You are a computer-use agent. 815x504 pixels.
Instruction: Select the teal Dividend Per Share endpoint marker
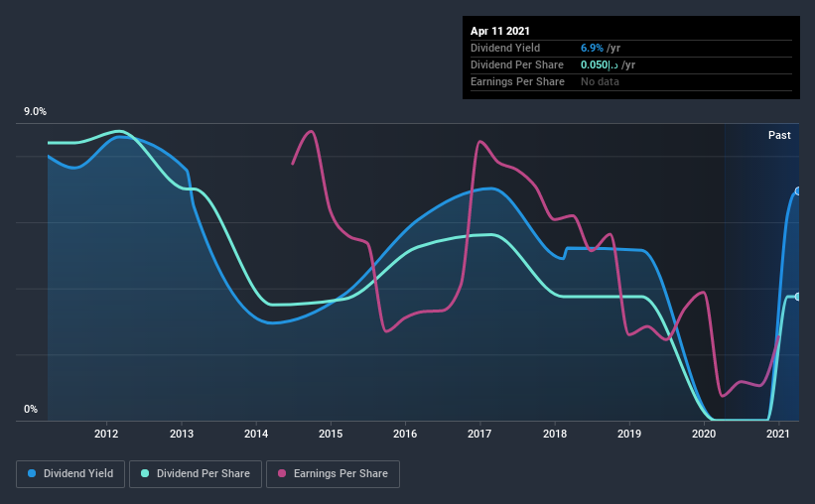tap(798, 297)
